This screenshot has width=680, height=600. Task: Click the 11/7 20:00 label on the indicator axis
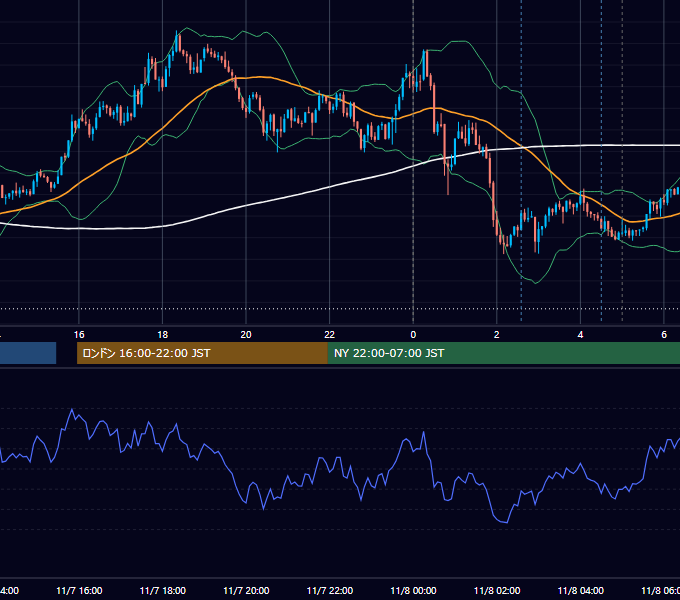(246, 591)
